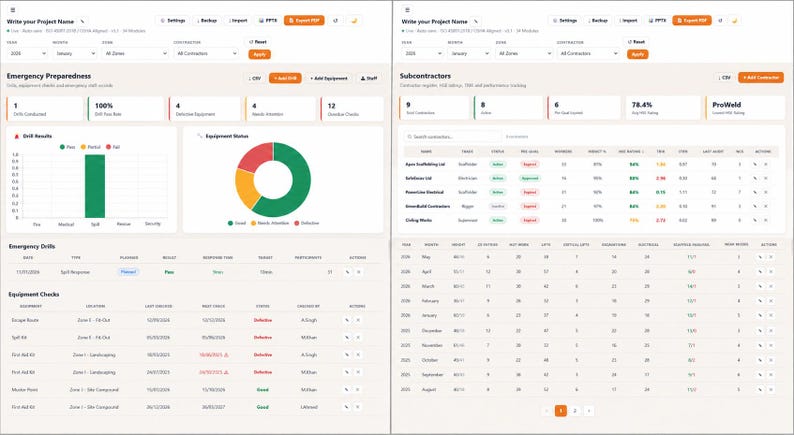Image resolution: width=794 pixels, height=435 pixels.
Task: Edit the 2026 May record row
Action: (x=760, y=257)
